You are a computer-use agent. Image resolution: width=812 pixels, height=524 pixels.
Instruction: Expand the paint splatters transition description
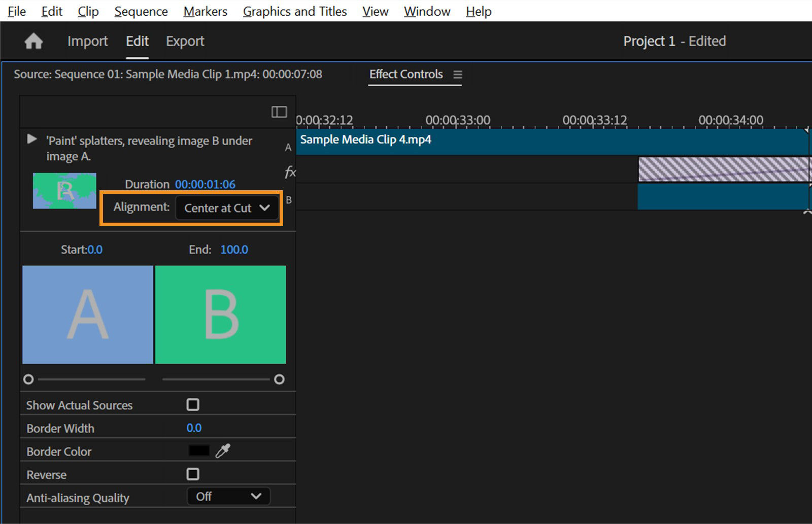tap(31, 138)
